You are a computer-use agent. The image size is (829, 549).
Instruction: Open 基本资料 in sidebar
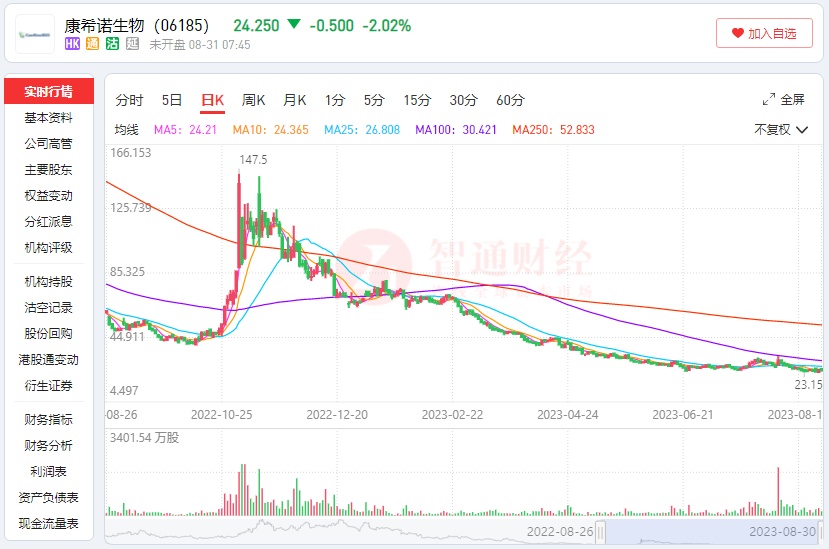coord(49,117)
